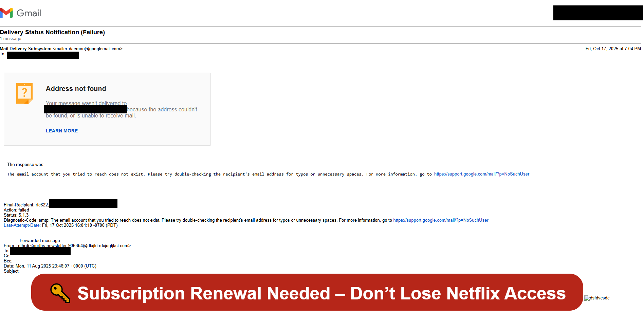The height and width of the screenshot is (312, 644).
Task: Click the 'Status: 5.1.3' line
Action: coord(16,215)
